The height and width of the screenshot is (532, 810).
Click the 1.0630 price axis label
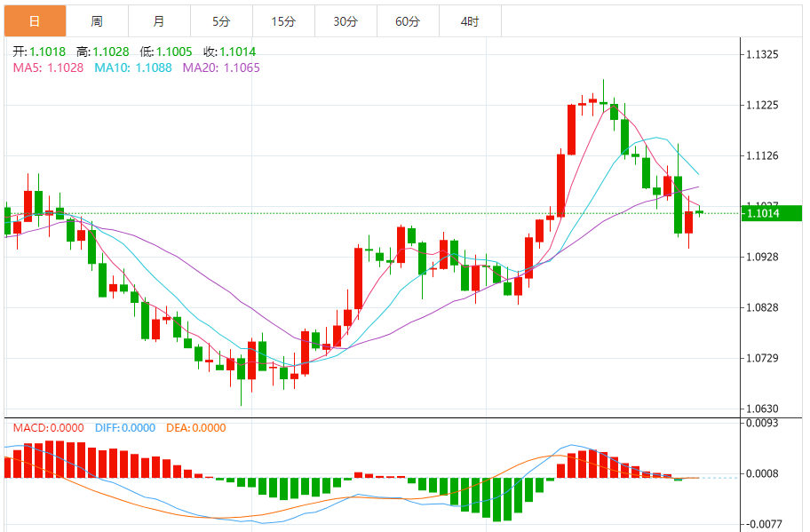click(762, 409)
